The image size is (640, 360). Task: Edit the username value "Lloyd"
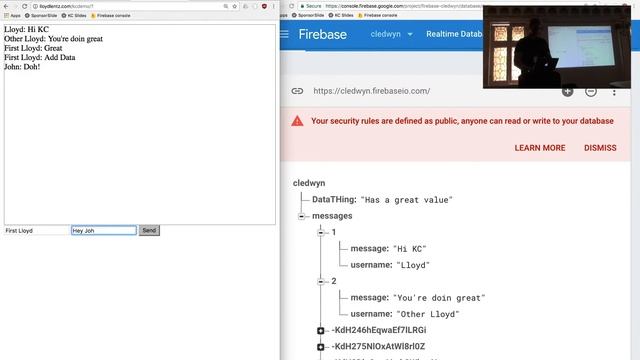pyautogui.click(x=413, y=265)
